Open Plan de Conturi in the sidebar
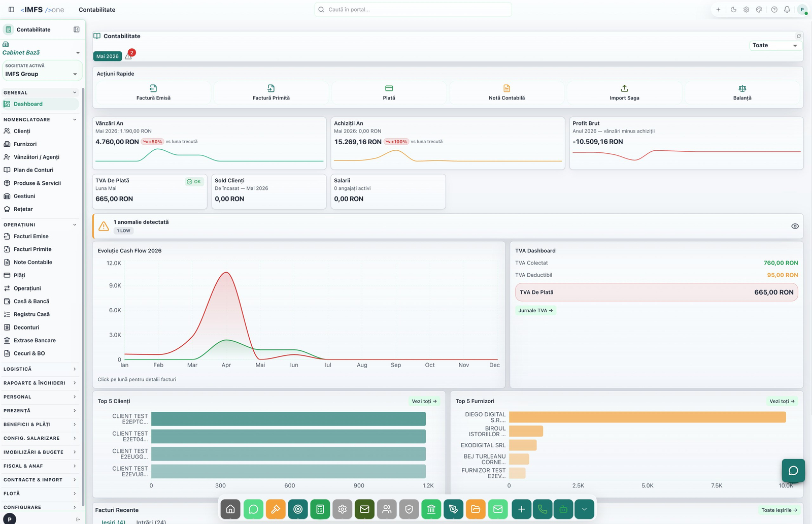Screen dimensions: 812x524 (41, 170)
